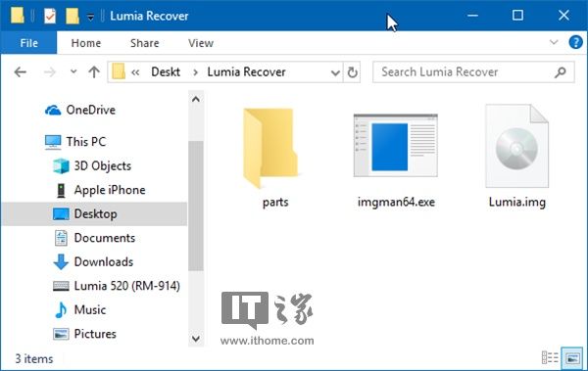Click Lumia Recover breadcrumb segment
This screenshot has height=371, width=588.
click(x=246, y=72)
